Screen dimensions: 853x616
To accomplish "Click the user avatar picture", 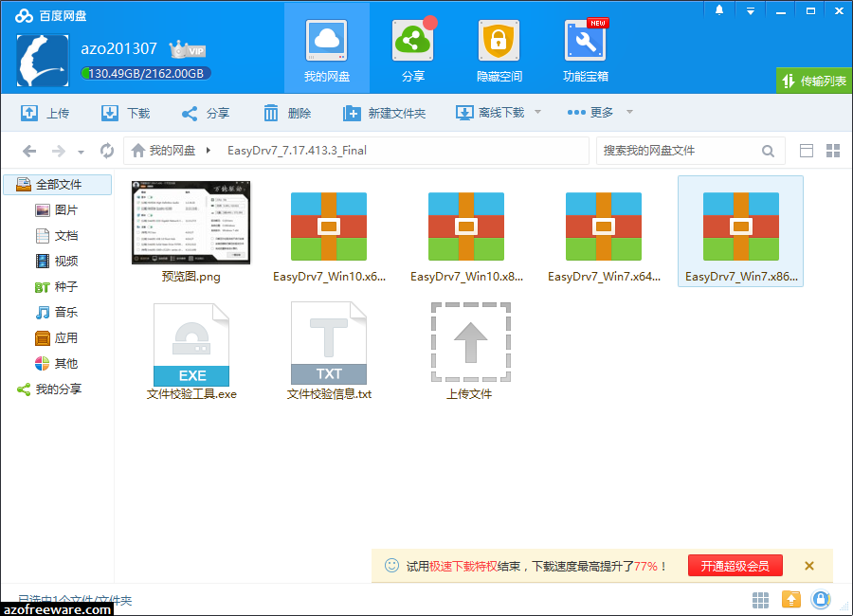I will (x=43, y=61).
